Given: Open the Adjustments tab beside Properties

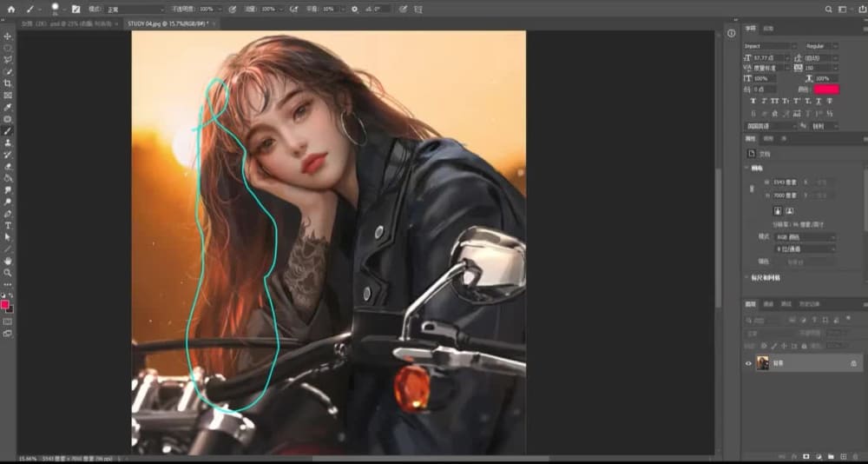Looking at the screenshot, I should 768,138.
